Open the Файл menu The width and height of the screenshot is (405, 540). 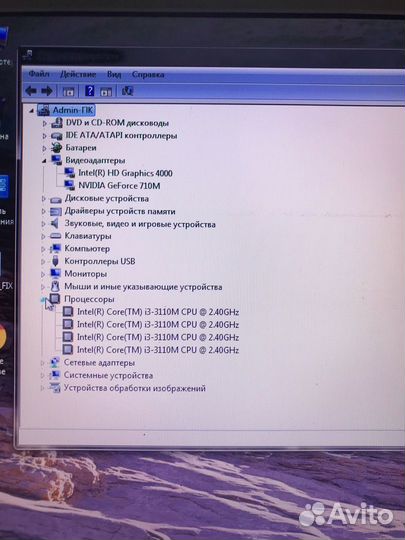pos(39,74)
